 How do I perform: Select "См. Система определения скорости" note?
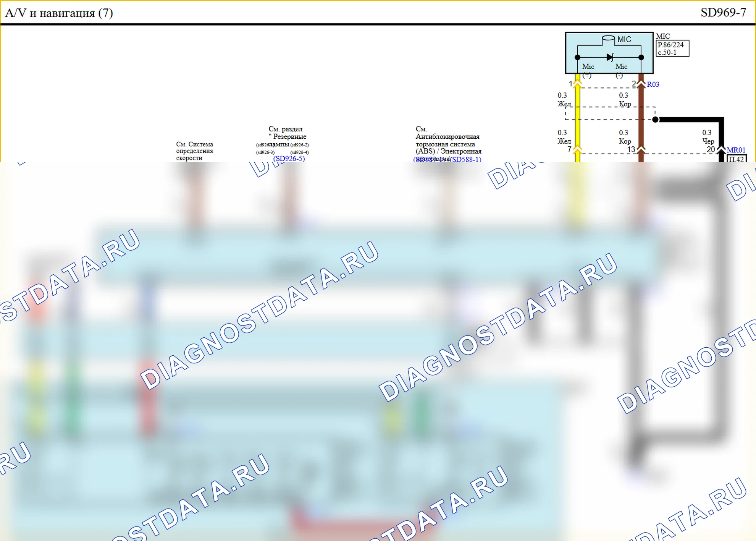[195, 151]
